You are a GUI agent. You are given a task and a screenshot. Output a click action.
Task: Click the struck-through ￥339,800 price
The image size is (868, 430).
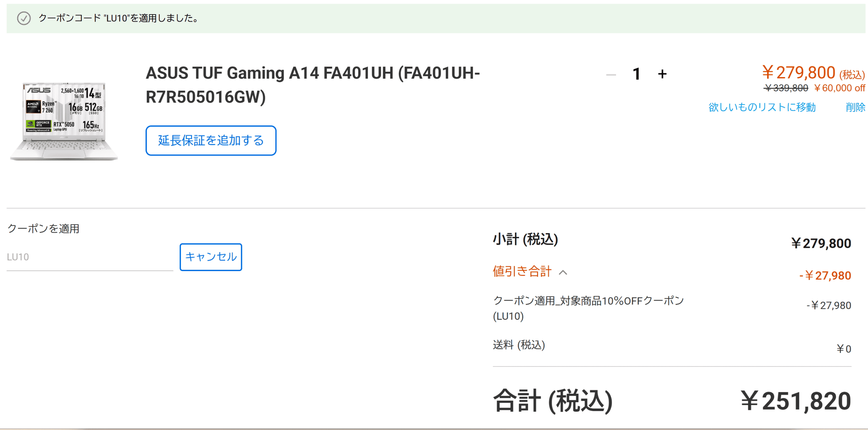coord(786,88)
